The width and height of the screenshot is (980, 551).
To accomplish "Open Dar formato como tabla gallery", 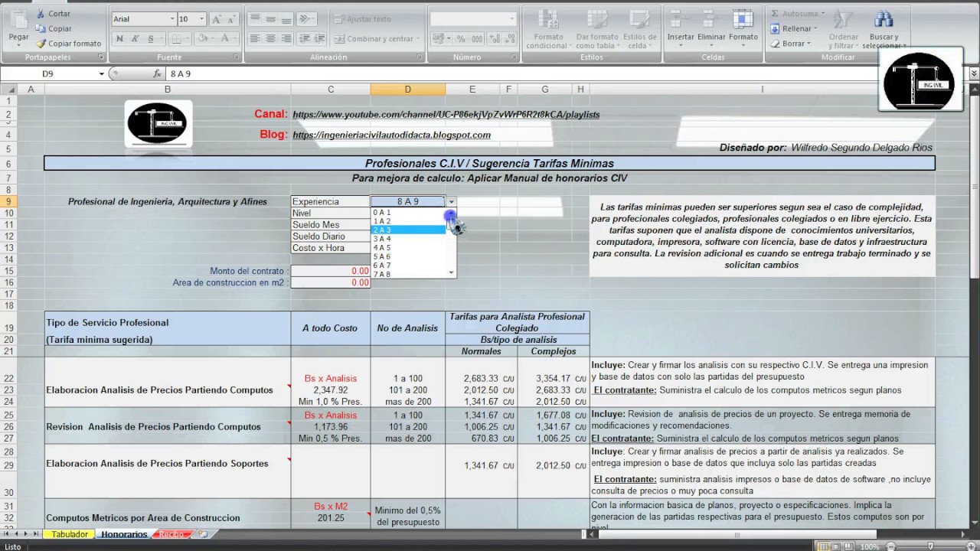I will (x=596, y=30).
